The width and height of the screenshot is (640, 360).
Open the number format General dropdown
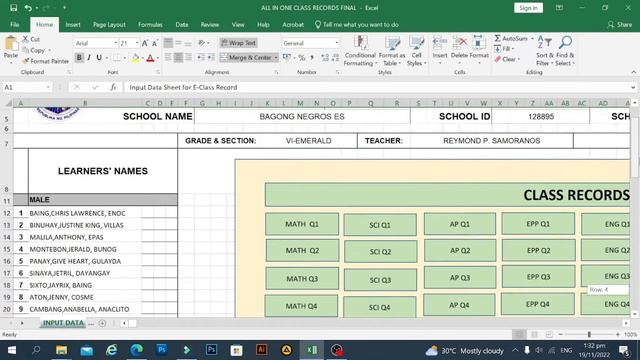336,43
